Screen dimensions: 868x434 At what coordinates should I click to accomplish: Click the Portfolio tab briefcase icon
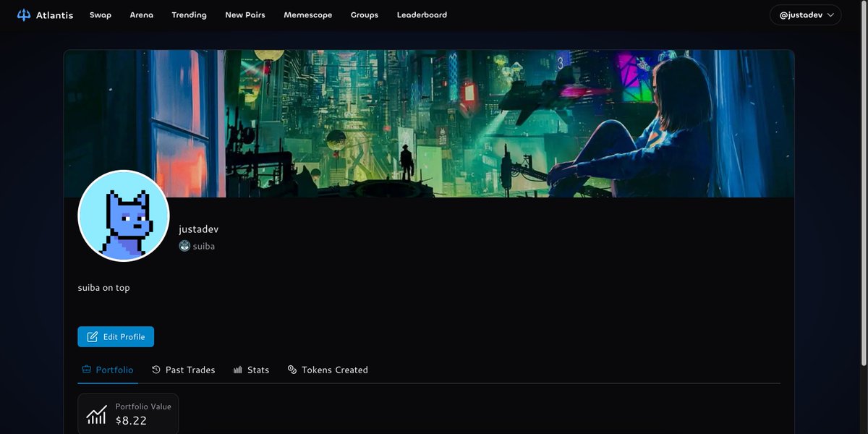click(x=87, y=370)
